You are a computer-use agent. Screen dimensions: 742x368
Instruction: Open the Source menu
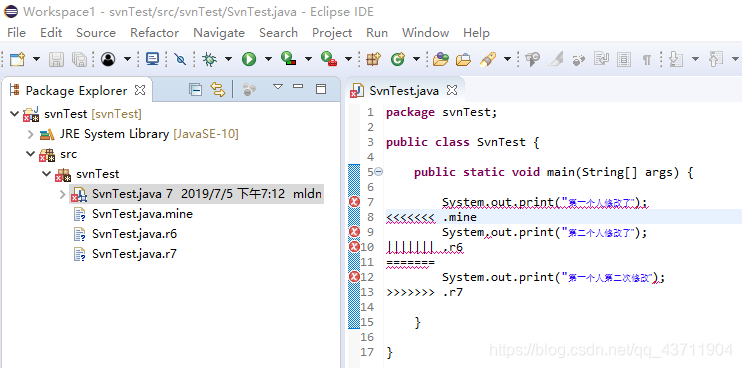96,33
